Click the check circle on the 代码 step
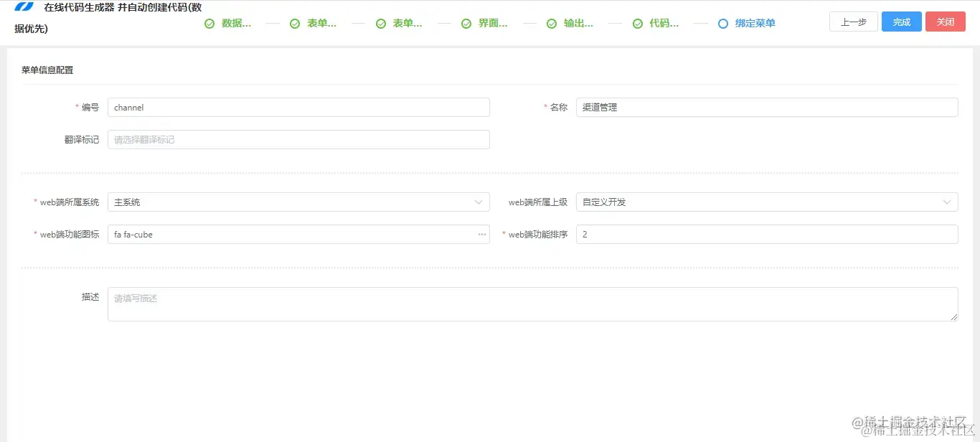 click(x=638, y=23)
